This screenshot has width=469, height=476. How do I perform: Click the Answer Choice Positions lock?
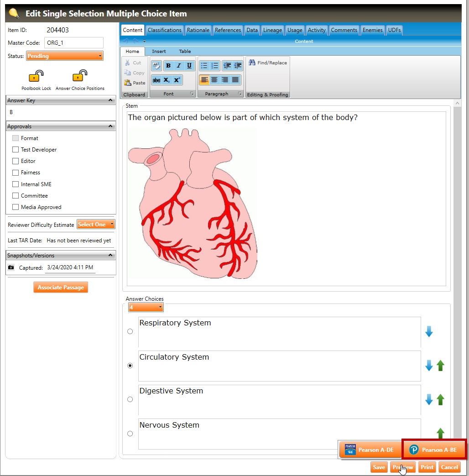pos(80,76)
